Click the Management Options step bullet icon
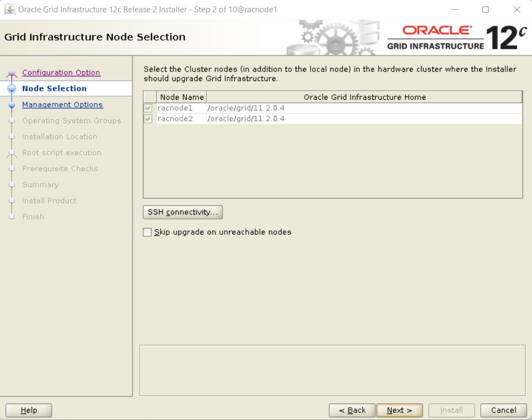This screenshot has height=420, width=532. tap(12, 105)
